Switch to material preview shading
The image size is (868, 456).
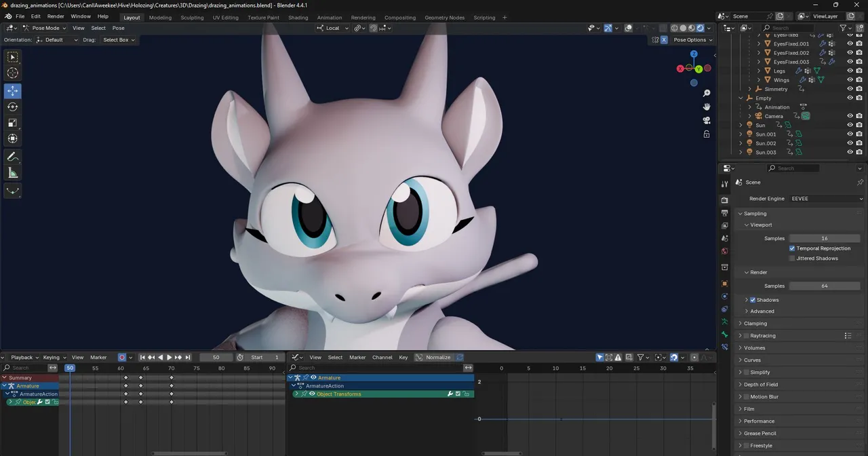[692, 28]
